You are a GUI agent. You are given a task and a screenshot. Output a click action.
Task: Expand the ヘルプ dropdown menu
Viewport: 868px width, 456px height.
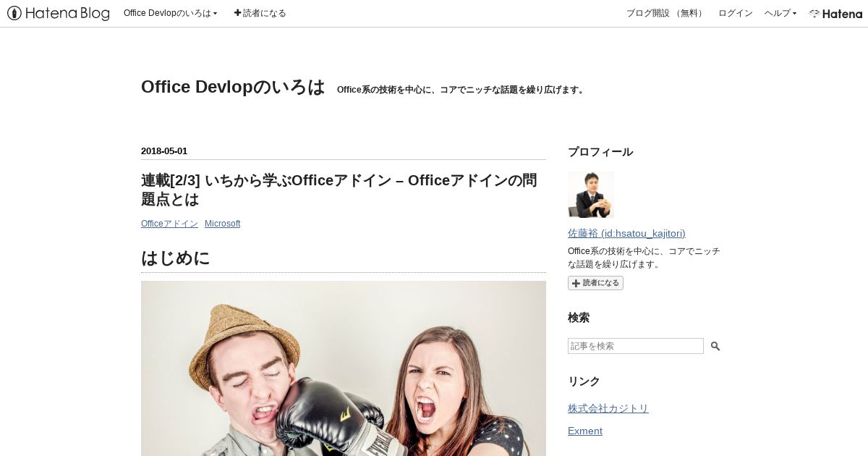coord(780,13)
